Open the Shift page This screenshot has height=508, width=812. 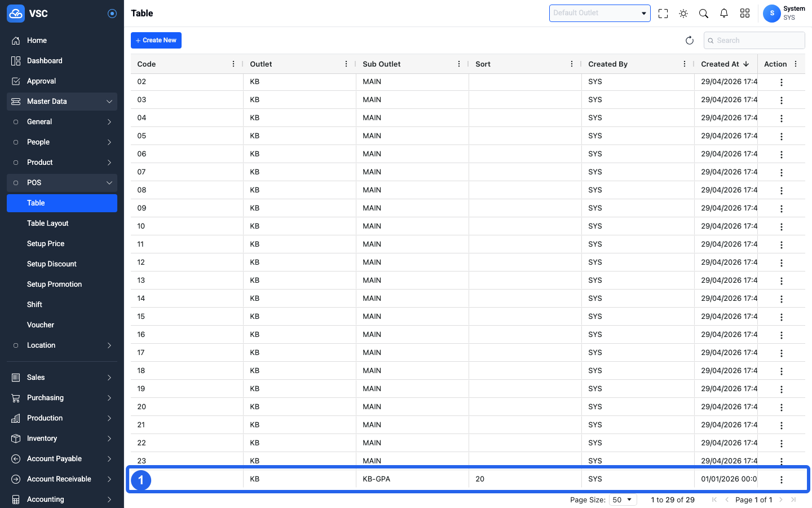tap(62, 305)
